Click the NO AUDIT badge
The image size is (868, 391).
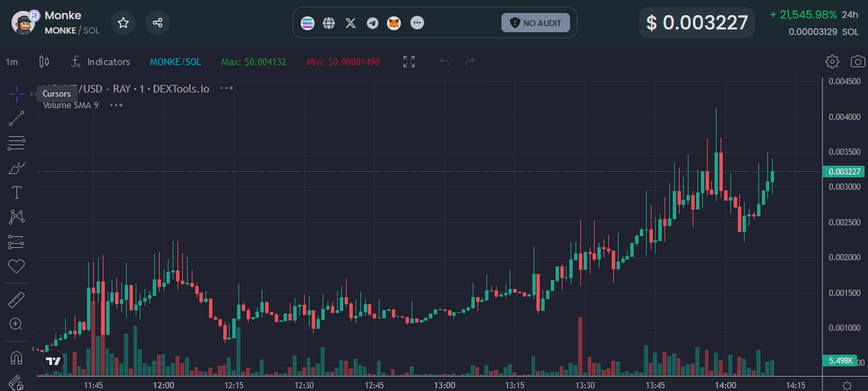pos(535,23)
